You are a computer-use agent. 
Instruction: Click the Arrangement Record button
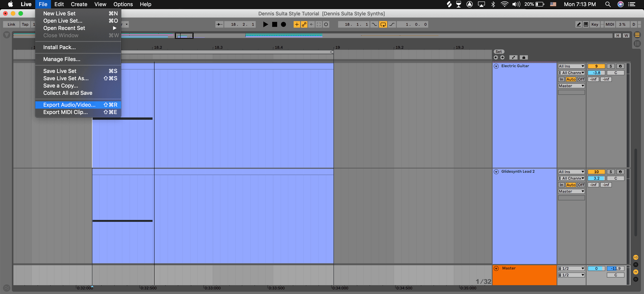[283, 24]
